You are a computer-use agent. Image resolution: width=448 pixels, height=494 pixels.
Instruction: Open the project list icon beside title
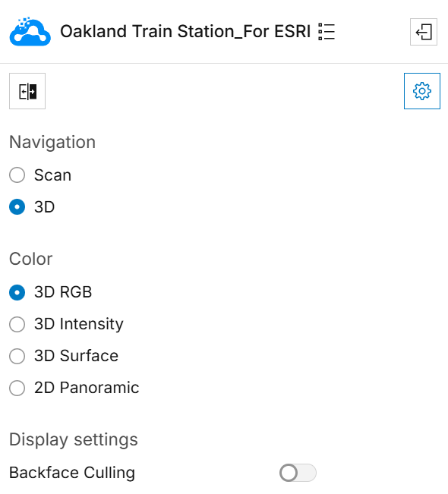point(327,32)
